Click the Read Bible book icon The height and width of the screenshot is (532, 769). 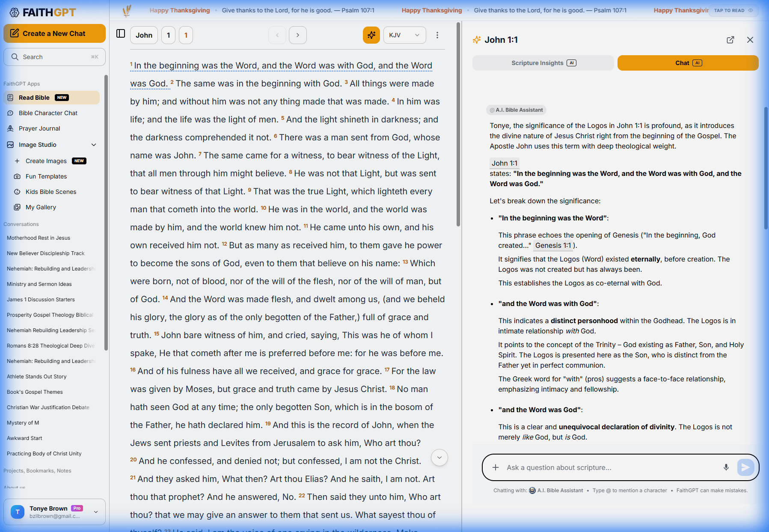[x=11, y=98]
